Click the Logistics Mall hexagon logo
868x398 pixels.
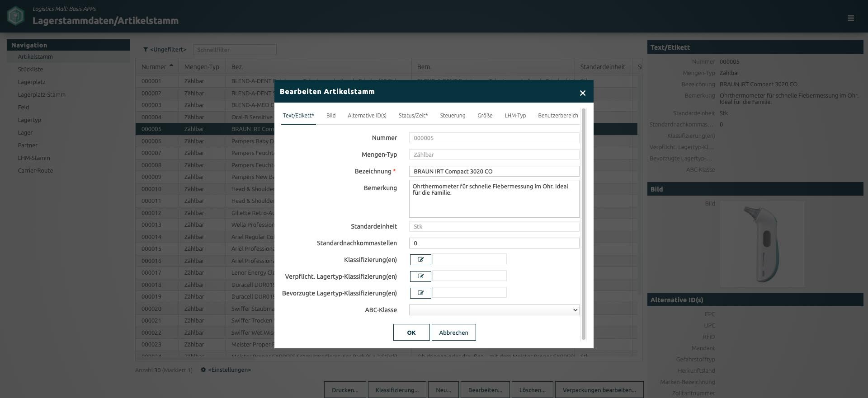[x=16, y=16]
